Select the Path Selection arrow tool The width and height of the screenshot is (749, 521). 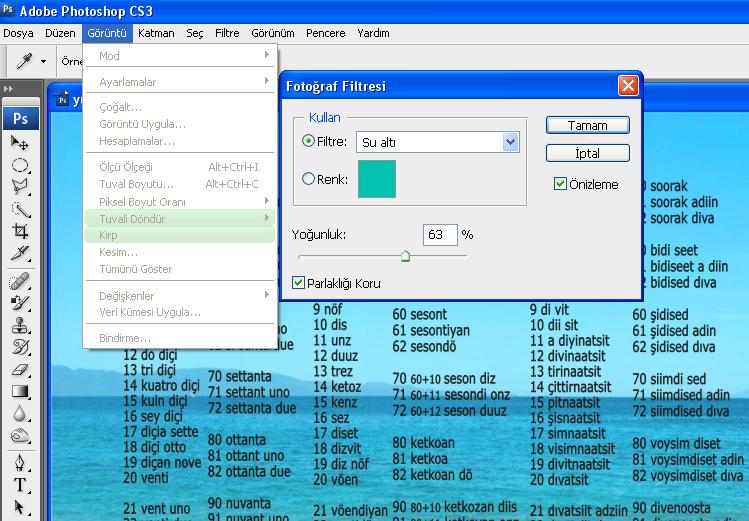tap(20, 507)
